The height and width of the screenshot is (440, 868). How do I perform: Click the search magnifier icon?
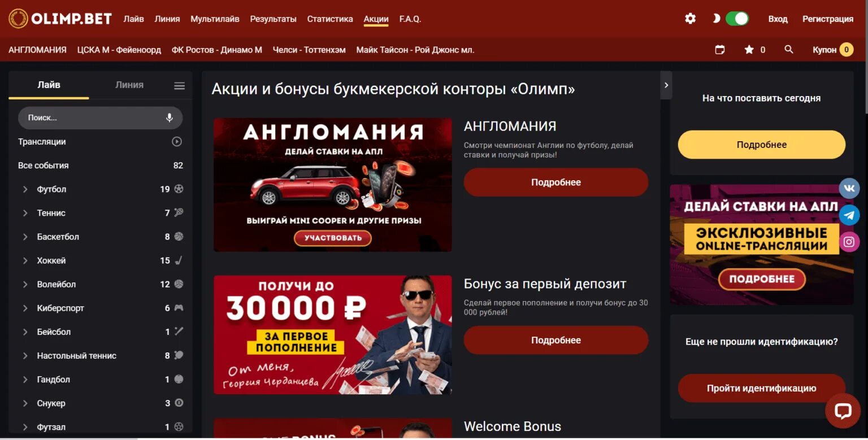point(789,50)
